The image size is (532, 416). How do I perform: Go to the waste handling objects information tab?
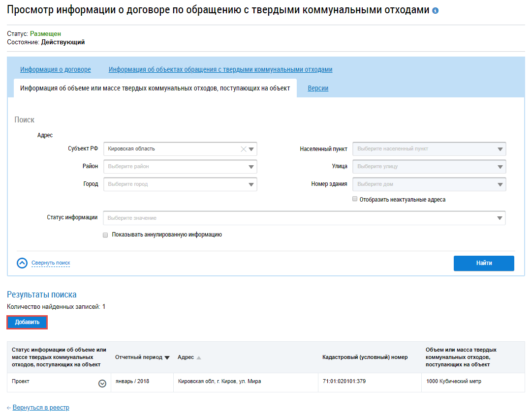[220, 70]
